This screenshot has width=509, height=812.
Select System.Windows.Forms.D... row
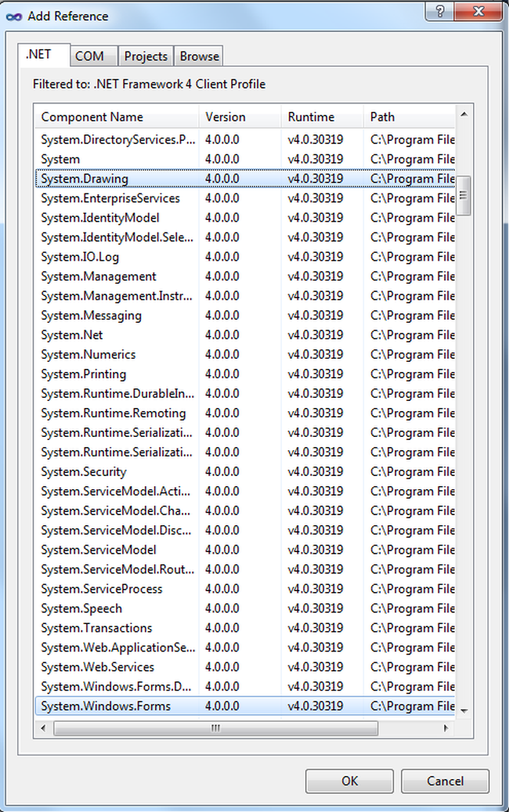(x=245, y=686)
